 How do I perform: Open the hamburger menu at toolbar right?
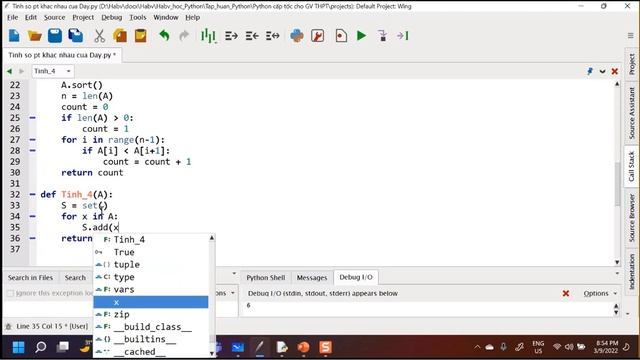(631, 36)
